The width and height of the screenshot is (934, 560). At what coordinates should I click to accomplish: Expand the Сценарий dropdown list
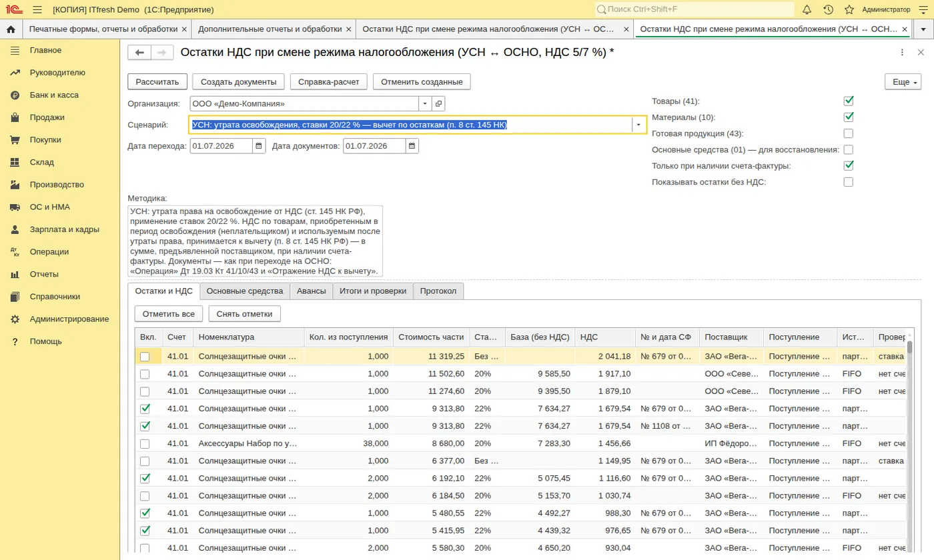coord(639,125)
